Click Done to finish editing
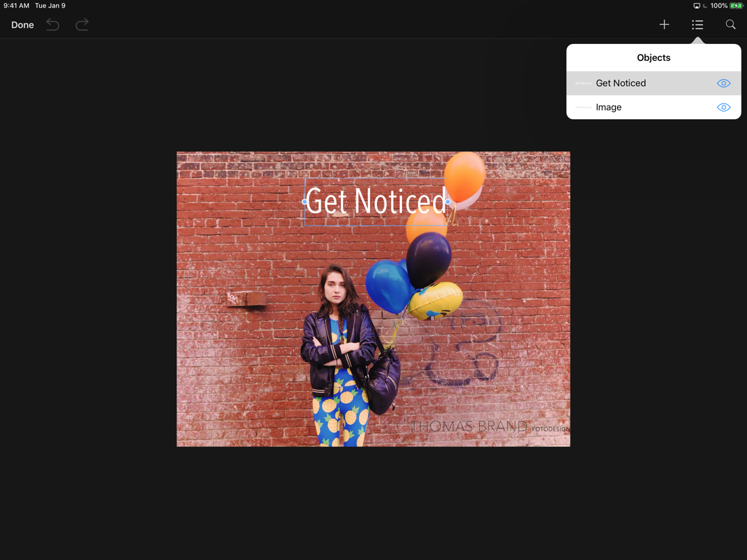The width and height of the screenshot is (747, 560). pyautogui.click(x=22, y=25)
